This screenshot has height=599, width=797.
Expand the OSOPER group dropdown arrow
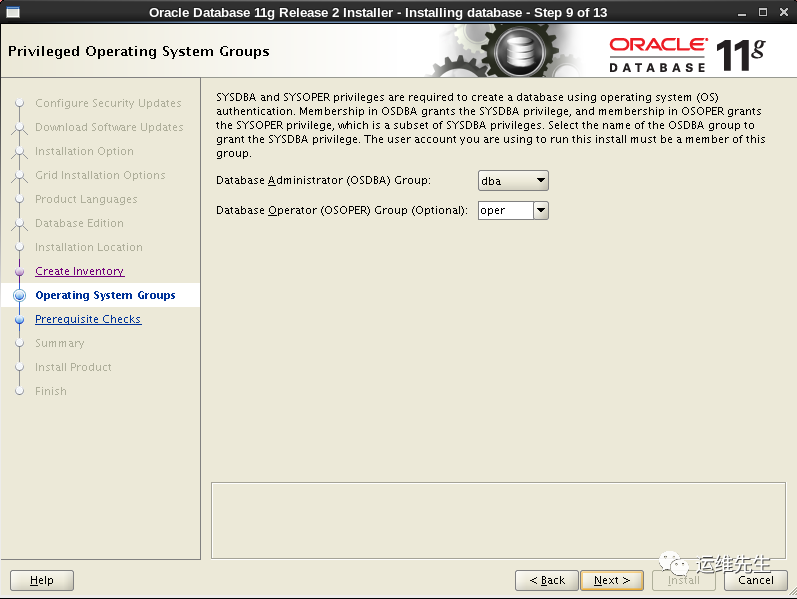pyautogui.click(x=541, y=210)
